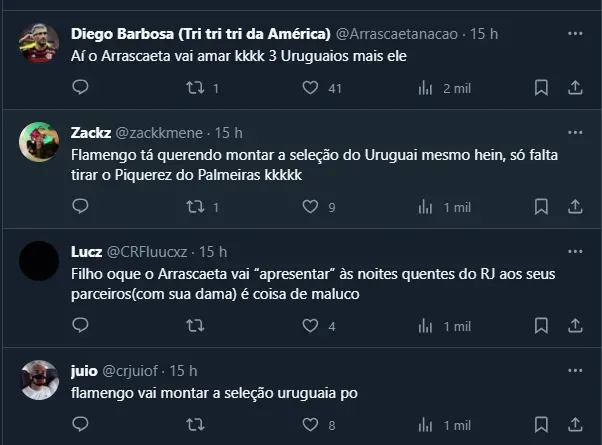Reply to Zackz's tweet
The width and height of the screenshot is (602, 445).
point(81,207)
